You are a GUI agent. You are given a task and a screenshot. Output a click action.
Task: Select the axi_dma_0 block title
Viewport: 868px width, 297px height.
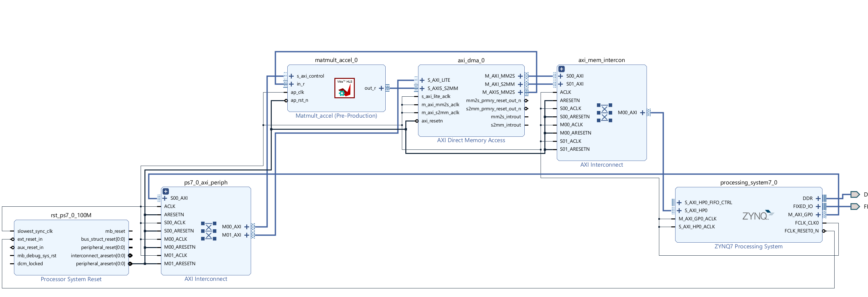click(x=471, y=61)
